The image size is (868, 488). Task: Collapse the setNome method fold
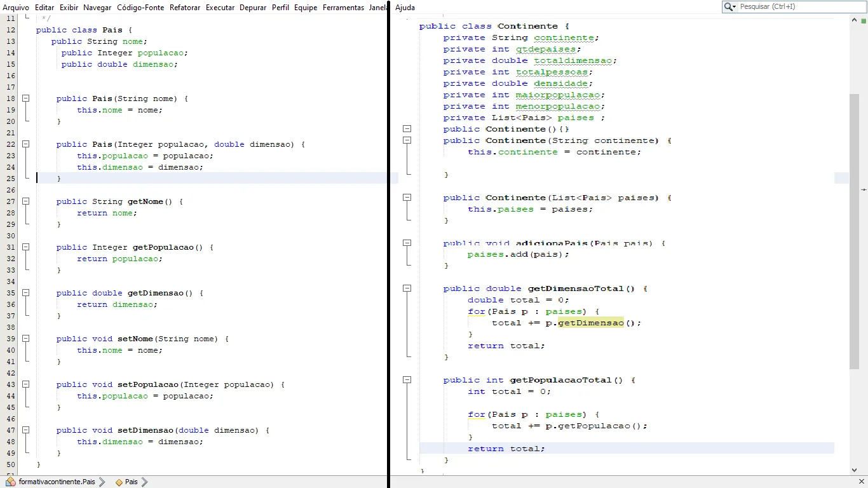(x=25, y=339)
